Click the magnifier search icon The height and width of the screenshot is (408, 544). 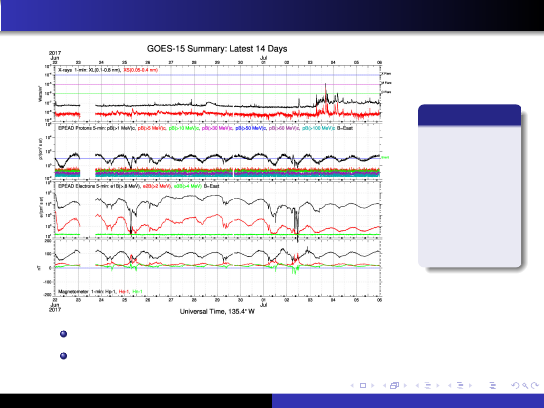tap(526, 385)
